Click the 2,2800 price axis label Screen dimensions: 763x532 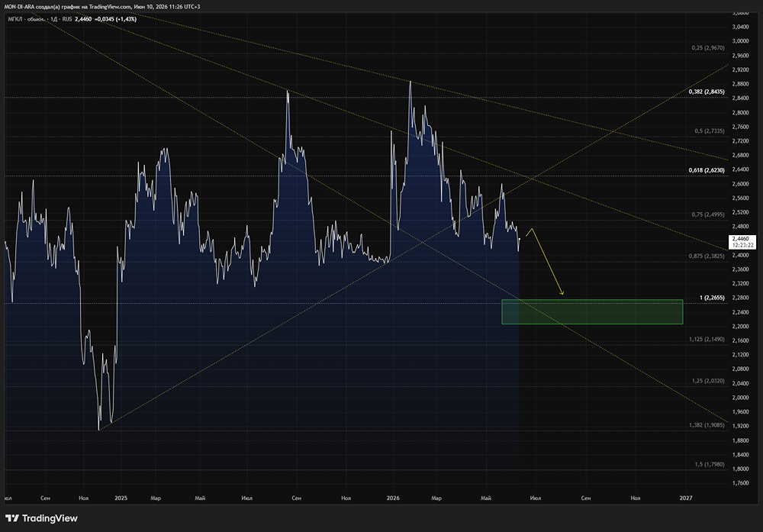(740, 298)
